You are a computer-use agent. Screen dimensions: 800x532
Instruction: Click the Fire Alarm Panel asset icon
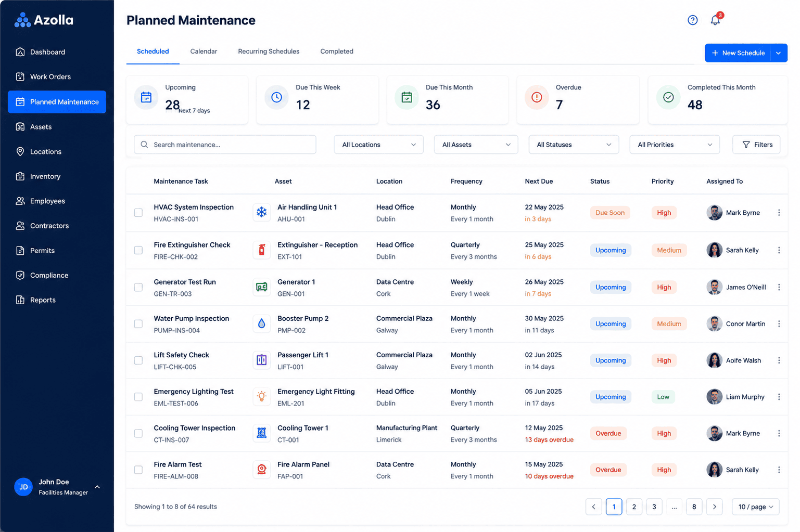pyautogui.click(x=261, y=470)
